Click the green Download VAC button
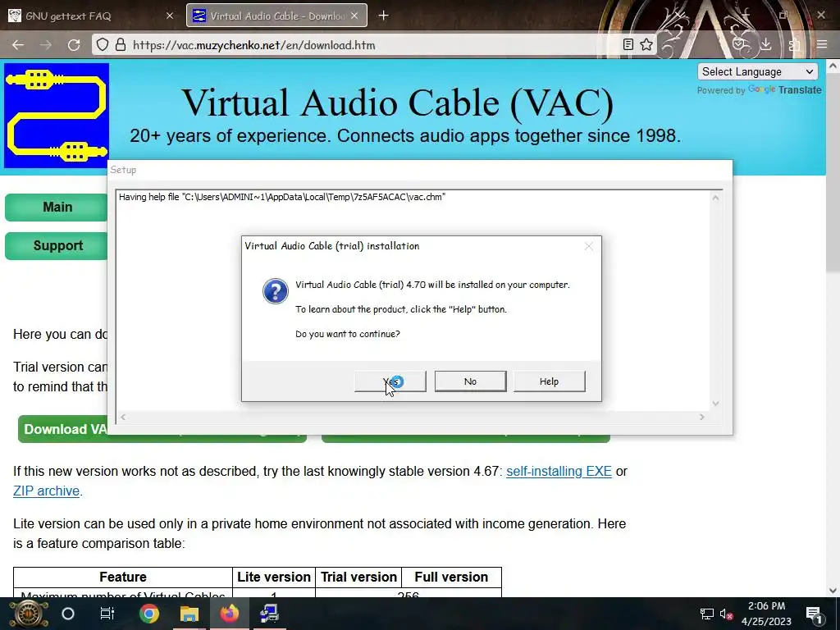This screenshot has height=630, width=840. pos(63,429)
